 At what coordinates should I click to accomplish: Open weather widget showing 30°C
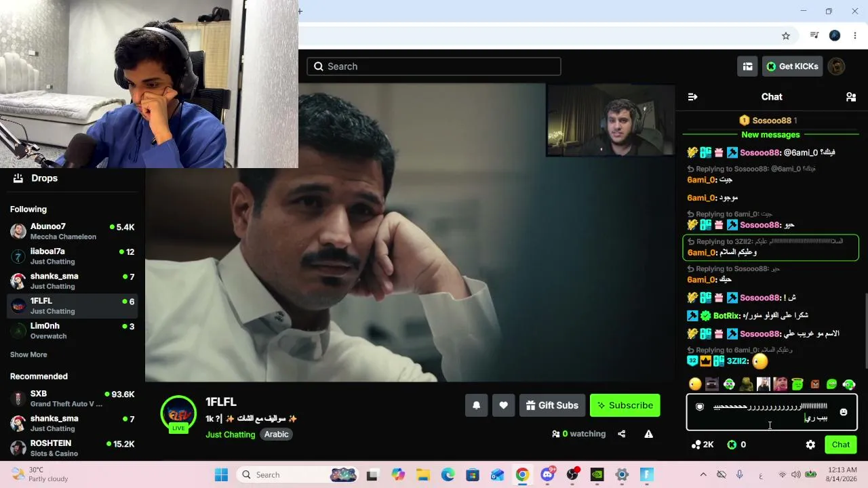(x=41, y=474)
